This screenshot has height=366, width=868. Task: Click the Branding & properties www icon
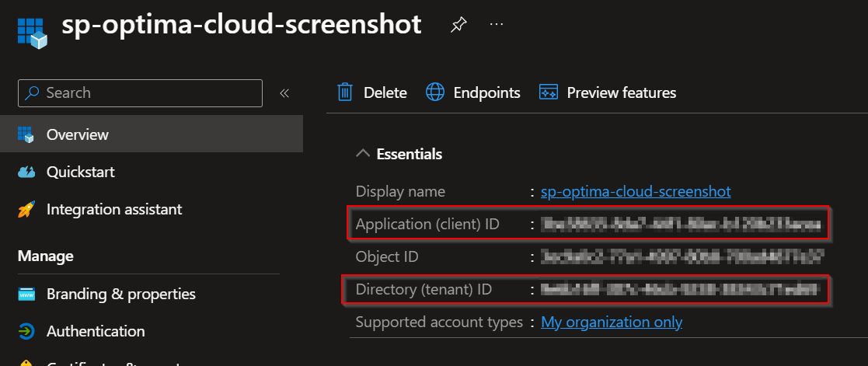click(26, 294)
